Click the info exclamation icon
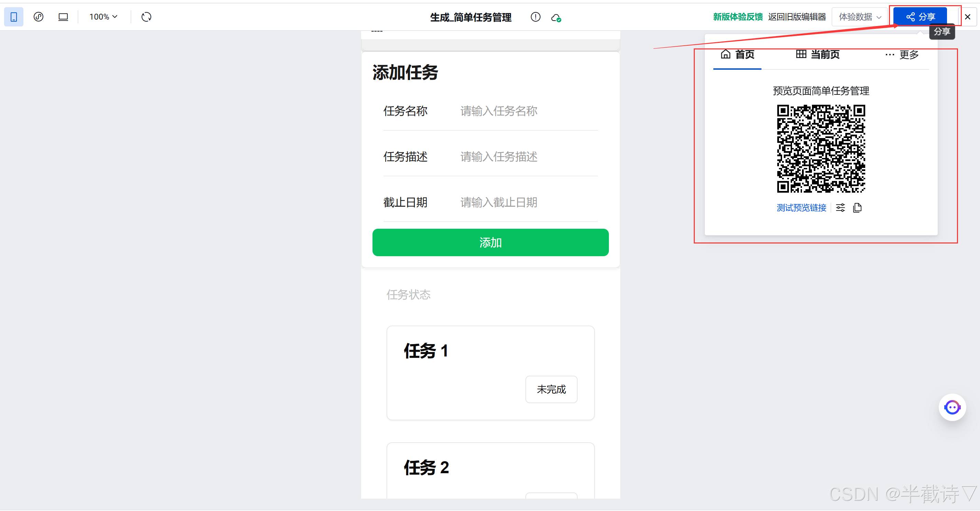The image size is (980, 511). (535, 17)
